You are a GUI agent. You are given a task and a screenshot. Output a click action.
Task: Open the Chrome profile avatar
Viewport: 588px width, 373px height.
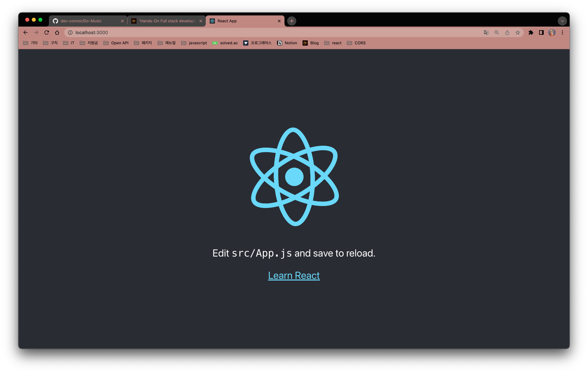point(552,32)
